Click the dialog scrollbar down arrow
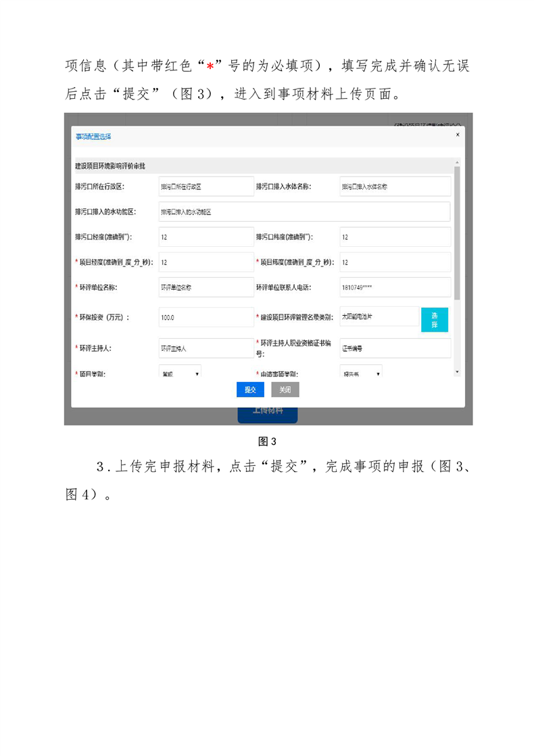This screenshot has height=756, width=534. point(457,372)
